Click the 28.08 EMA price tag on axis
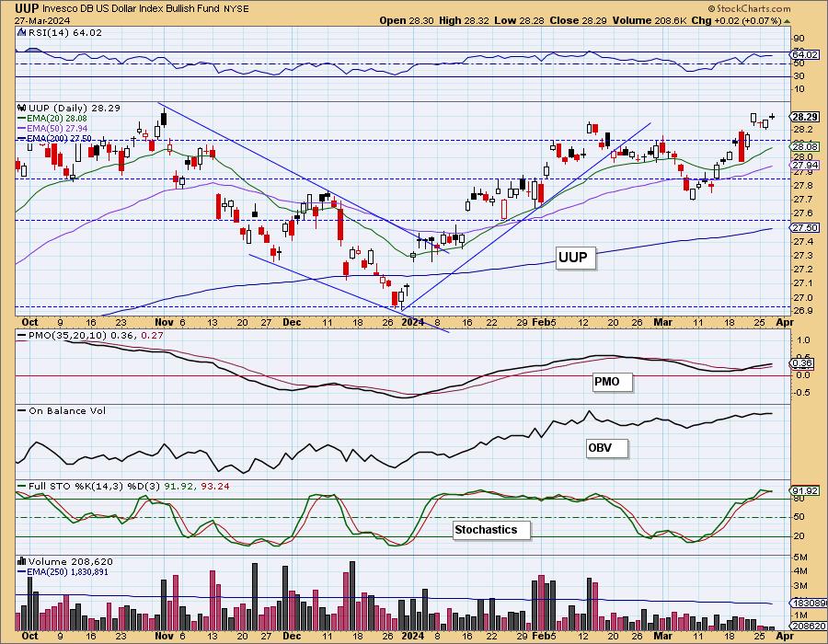The height and width of the screenshot is (644, 828). [805, 147]
